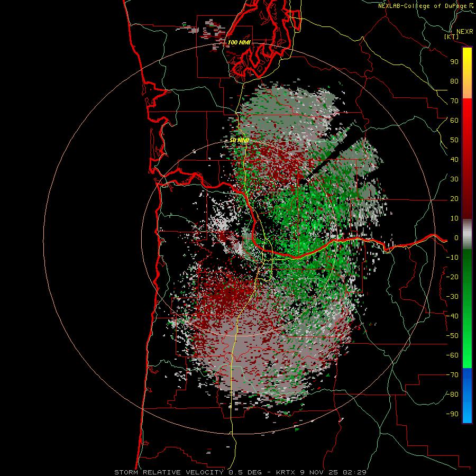The image size is (476, 476).
Task: Click the 9 NOV 25 date in caption
Action: pos(319,472)
